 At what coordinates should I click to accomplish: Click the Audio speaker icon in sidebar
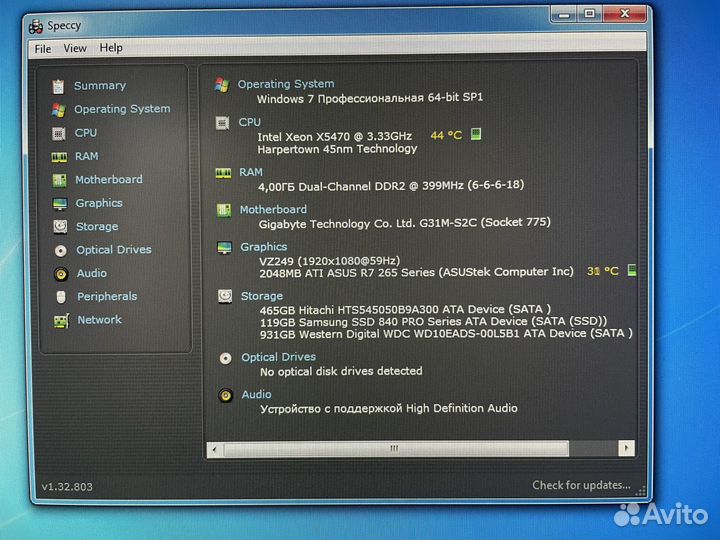pyautogui.click(x=61, y=274)
